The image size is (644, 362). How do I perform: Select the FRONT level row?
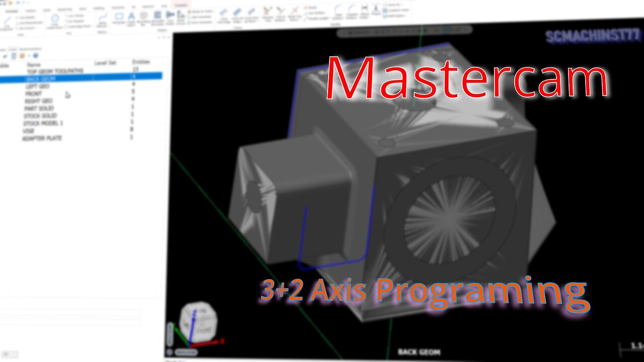(80, 94)
